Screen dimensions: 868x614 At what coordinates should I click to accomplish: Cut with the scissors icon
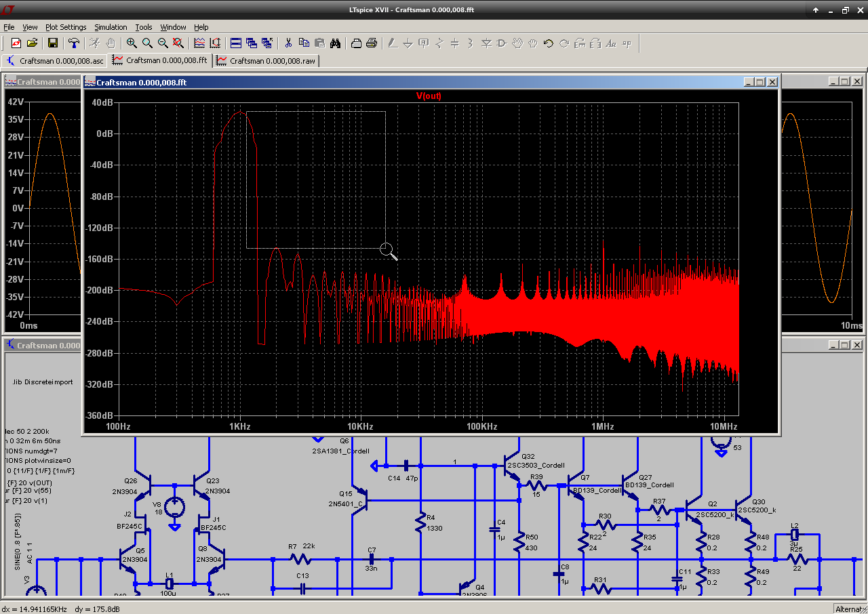click(x=288, y=43)
